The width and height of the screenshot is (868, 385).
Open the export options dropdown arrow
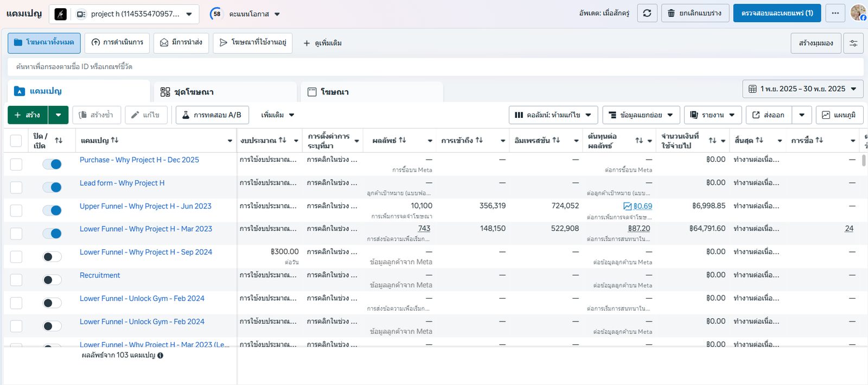click(x=802, y=115)
